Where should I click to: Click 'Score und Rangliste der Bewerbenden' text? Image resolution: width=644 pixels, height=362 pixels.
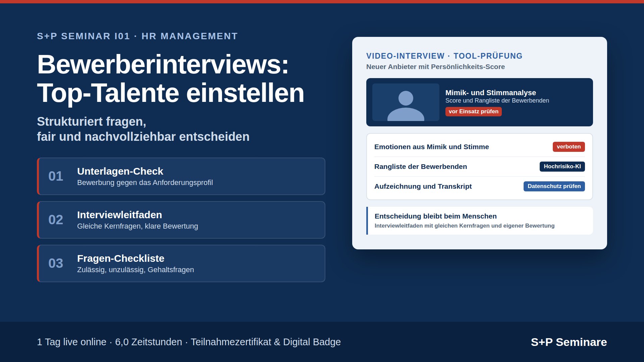(x=497, y=101)
